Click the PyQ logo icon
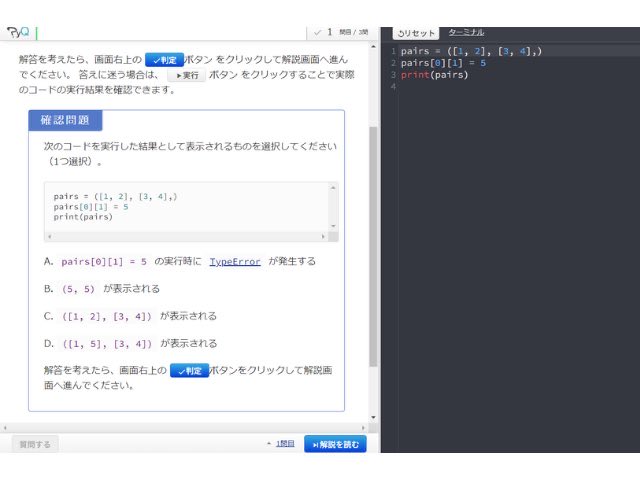 point(18,32)
